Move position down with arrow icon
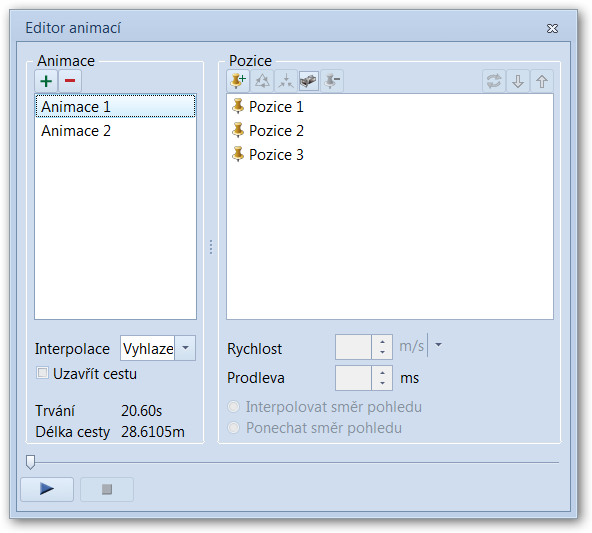Viewport: 592px width, 533px height. click(x=518, y=81)
